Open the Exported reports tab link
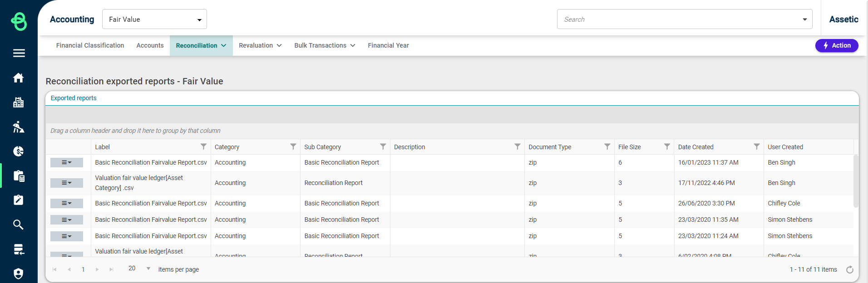Screen dimensions: 868x283 click(74, 98)
